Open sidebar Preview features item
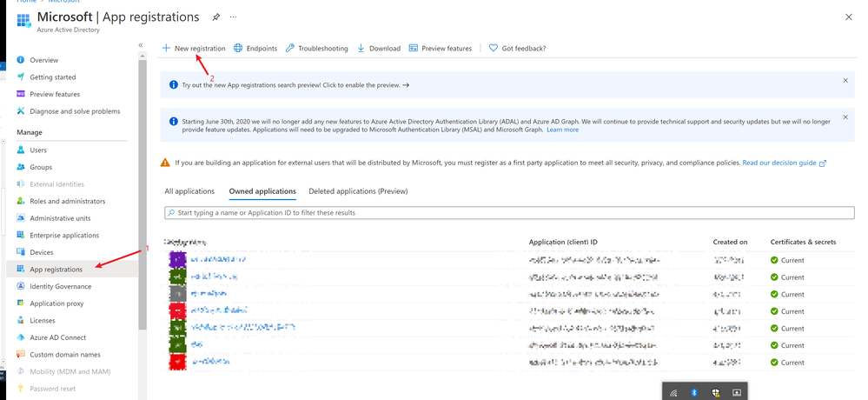 click(55, 94)
